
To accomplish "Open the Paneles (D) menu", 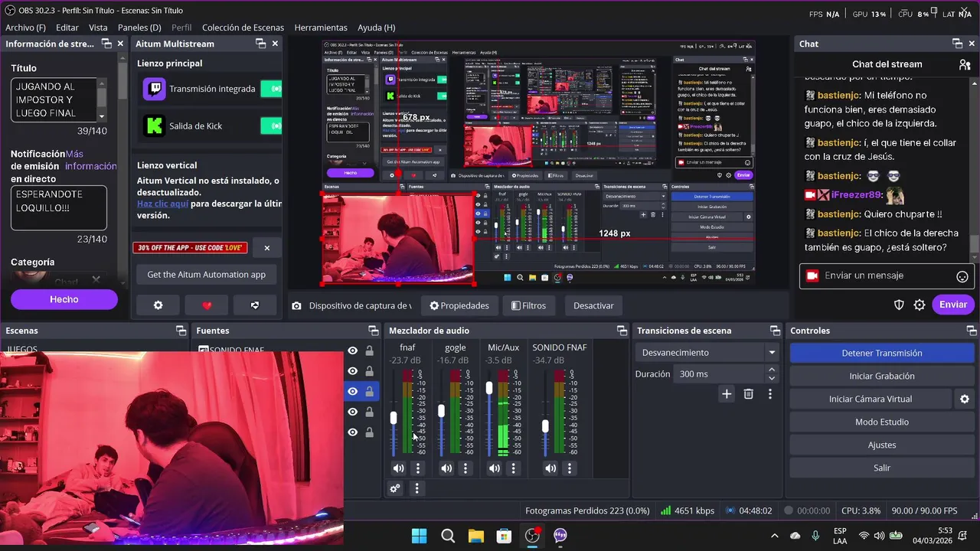I will click(x=139, y=28).
